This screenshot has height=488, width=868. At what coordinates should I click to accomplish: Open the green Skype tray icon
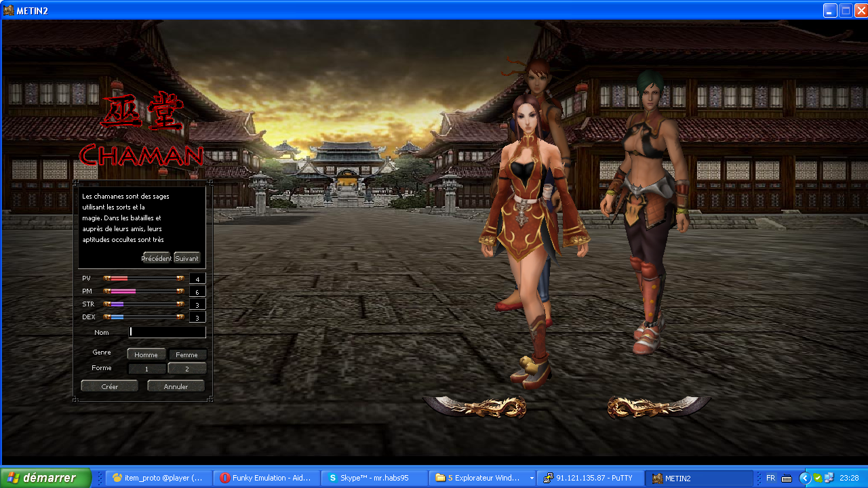click(x=818, y=478)
